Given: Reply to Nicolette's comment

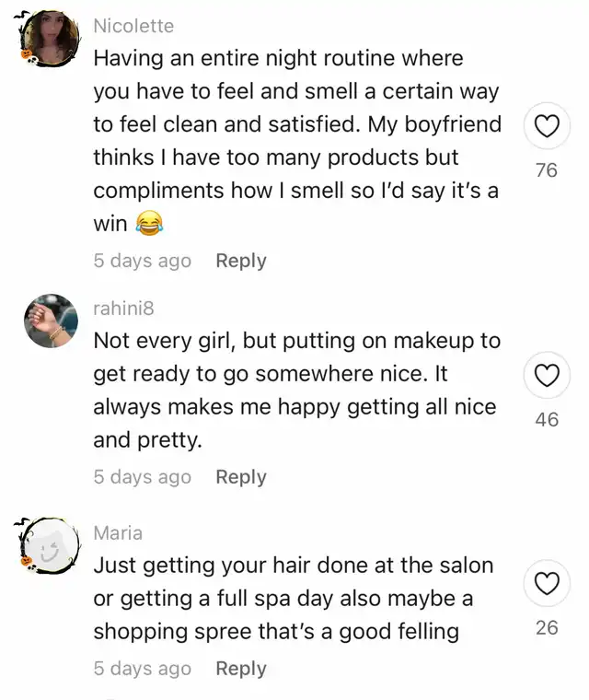Looking at the screenshot, I should tap(240, 261).
